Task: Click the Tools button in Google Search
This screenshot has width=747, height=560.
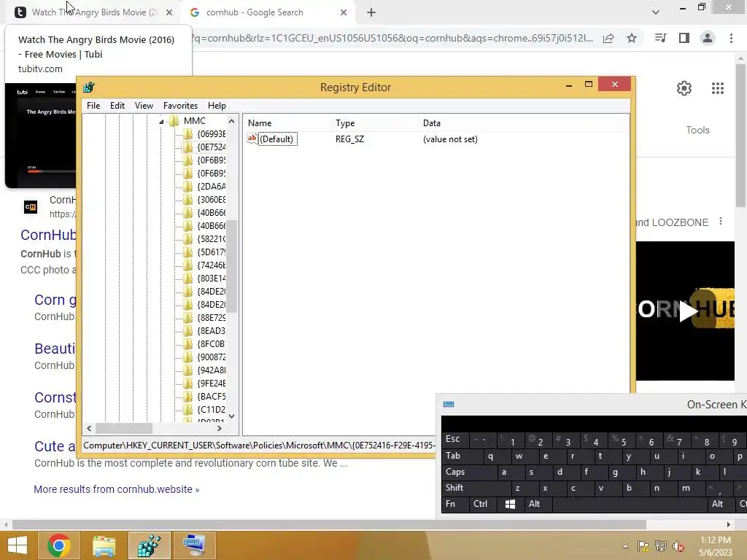Action: coord(697,130)
